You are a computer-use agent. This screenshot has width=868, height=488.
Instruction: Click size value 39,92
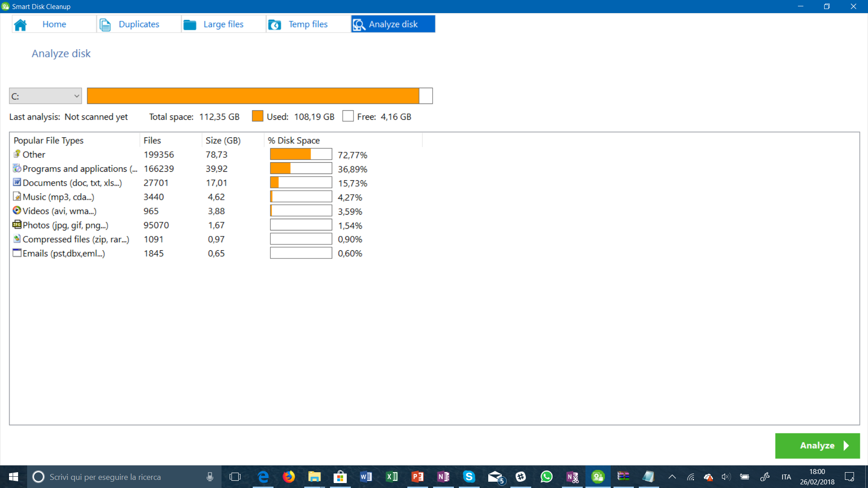click(217, 169)
